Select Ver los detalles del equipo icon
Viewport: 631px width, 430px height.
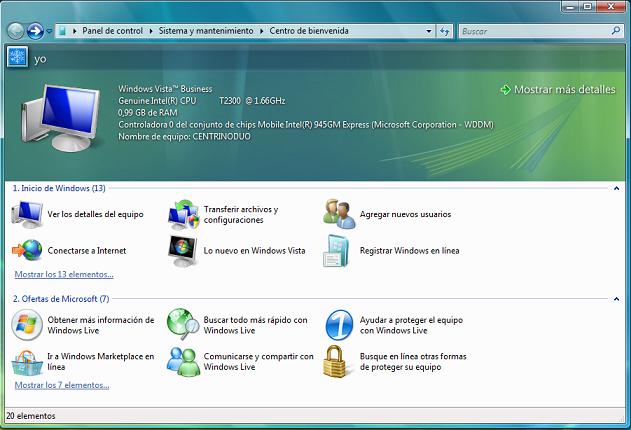[x=27, y=214]
